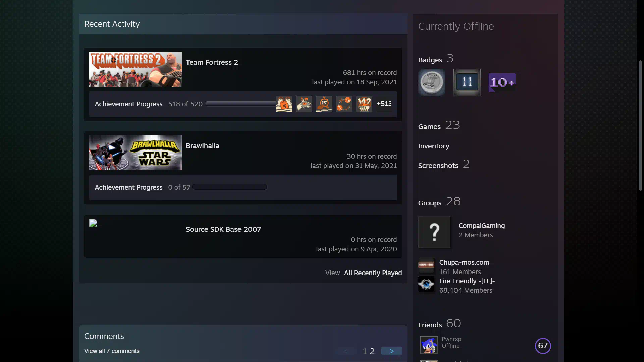Go to comments page 2
The height and width of the screenshot is (362, 644).
tap(372, 351)
